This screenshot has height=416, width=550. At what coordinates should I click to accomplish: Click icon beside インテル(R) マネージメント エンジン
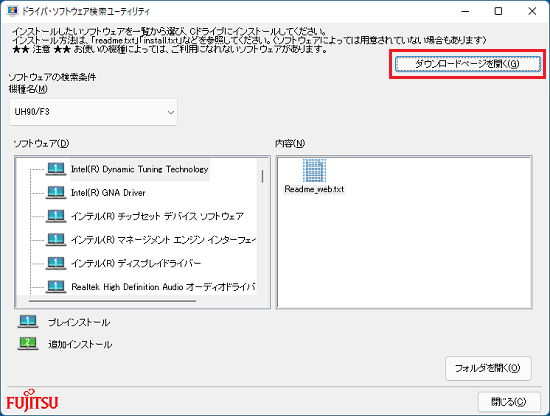pyautogui.click(x=56, y=240)
